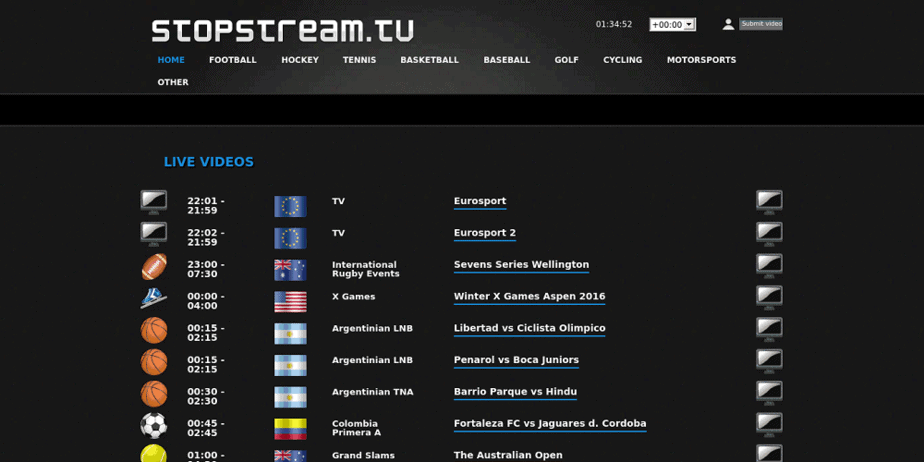Open the MOTORSPORTS menu
This screenshot has height=462, width=924.
701,60
